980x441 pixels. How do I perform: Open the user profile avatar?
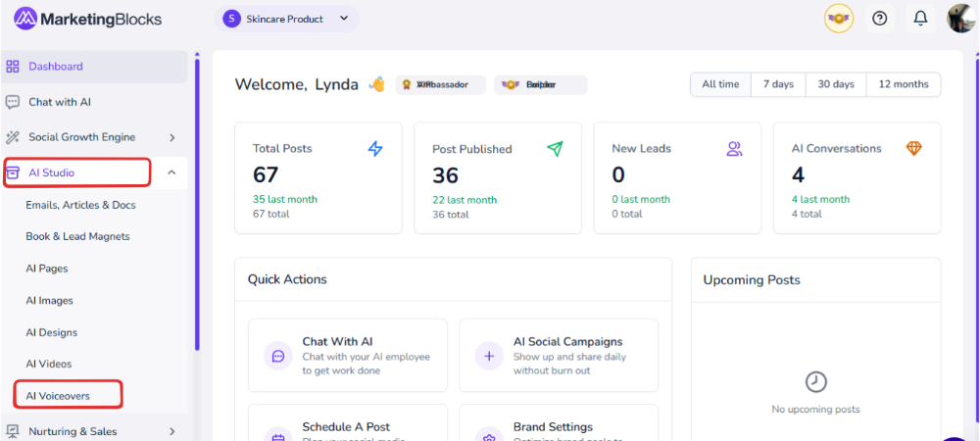(959, 19)
